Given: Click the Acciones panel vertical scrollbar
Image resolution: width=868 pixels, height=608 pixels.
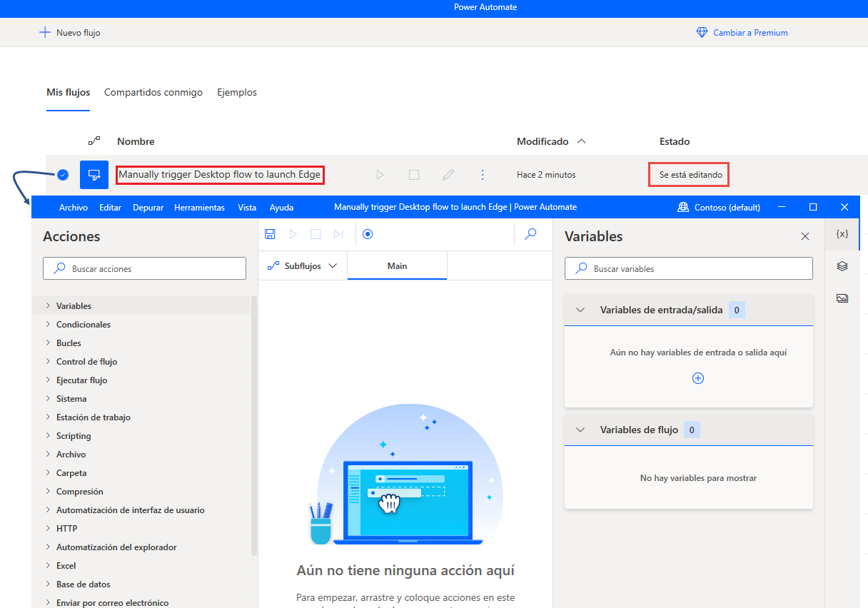Looking at the screenshot, I should point(254,425).
